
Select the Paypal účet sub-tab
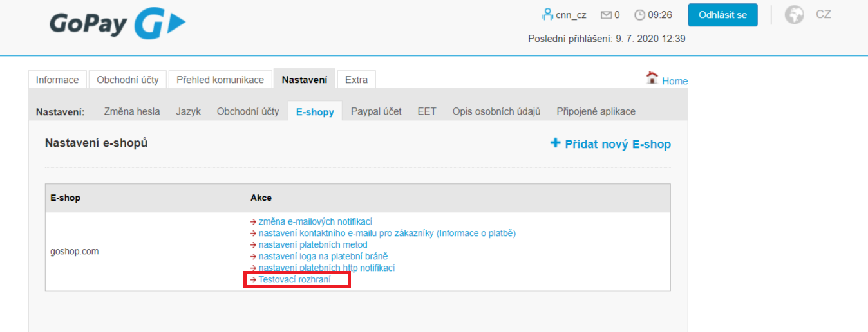pos(376,111)
